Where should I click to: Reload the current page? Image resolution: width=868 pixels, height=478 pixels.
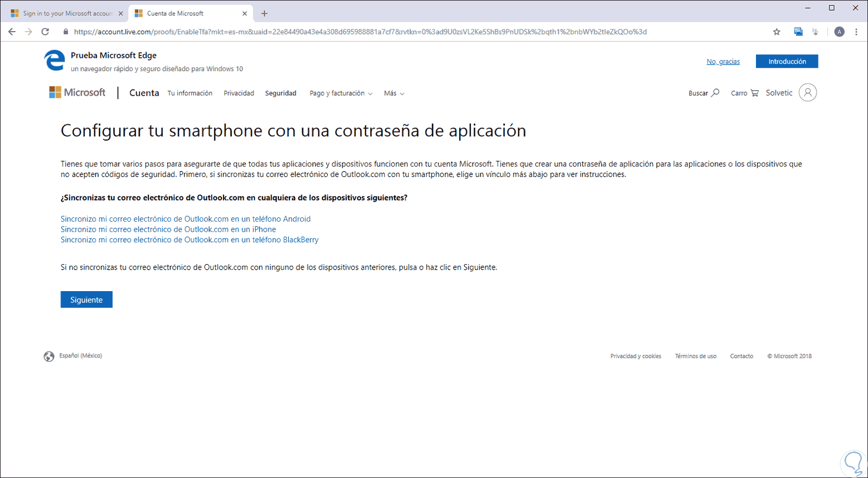(x=45, y=32)
